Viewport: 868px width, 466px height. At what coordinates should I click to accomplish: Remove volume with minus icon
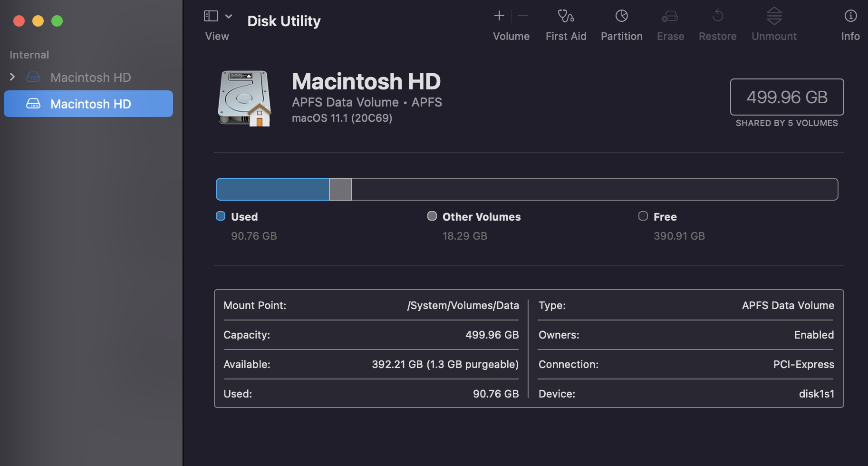click(x=523, y=16)
